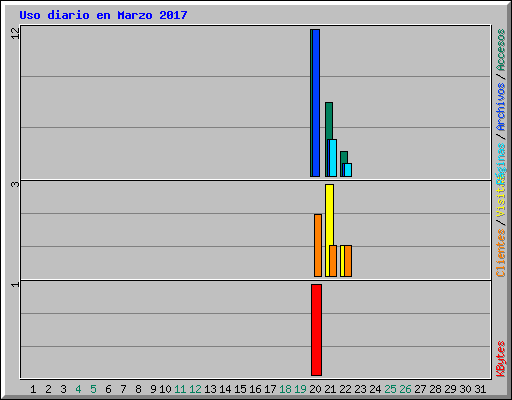Click day '16' on the x-axis
The height and width of the screenshot is (400, 512).
click(x=255, y=389)
